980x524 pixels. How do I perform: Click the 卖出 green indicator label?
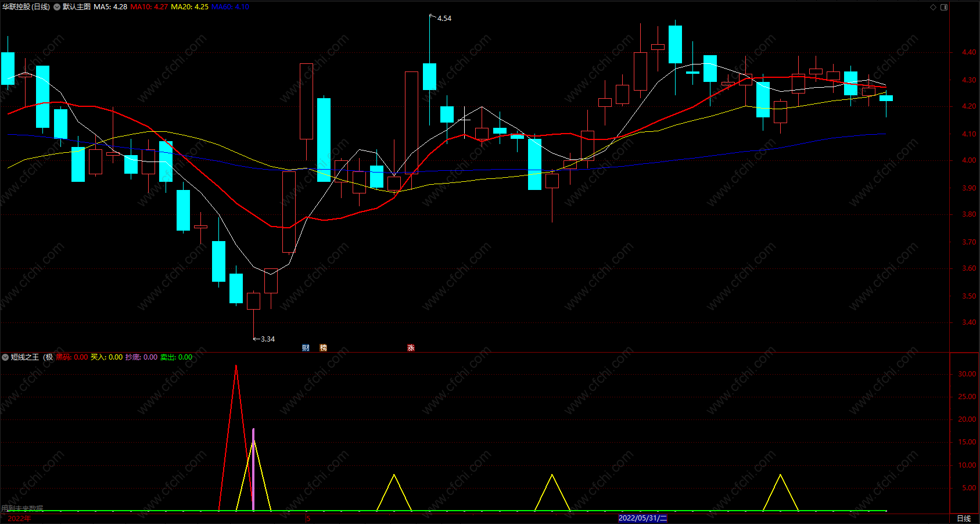[x=177, y=357]
